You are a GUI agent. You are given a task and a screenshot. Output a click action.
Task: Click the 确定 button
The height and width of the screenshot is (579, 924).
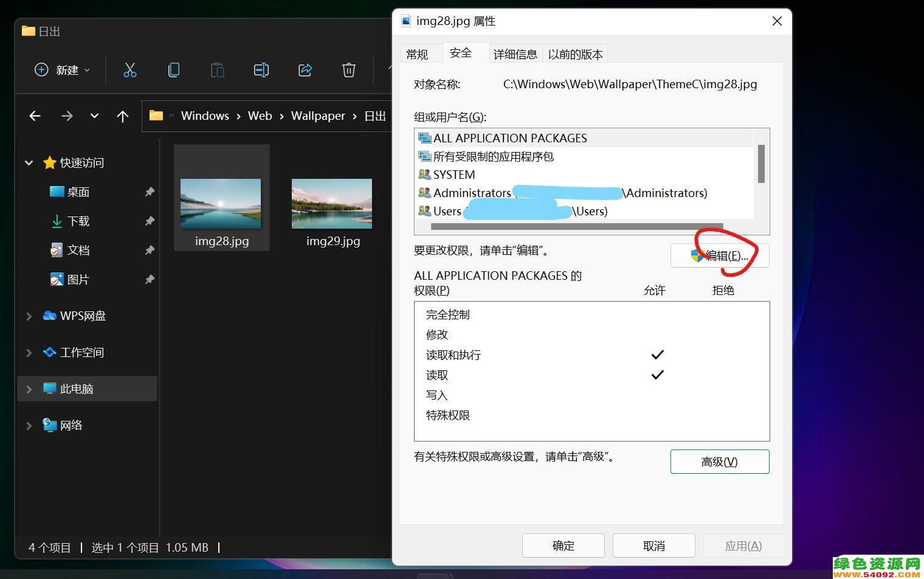(x=564, y=546)
